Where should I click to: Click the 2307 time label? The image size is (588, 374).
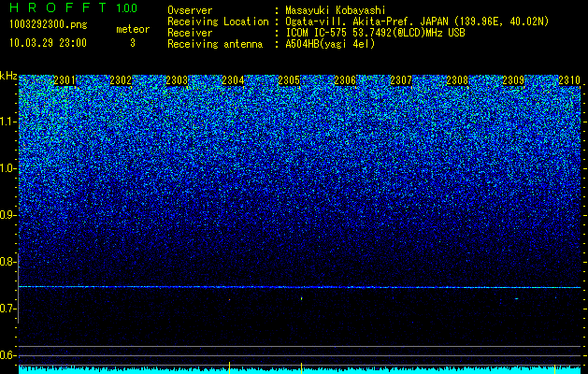click(x=401, y=80)
